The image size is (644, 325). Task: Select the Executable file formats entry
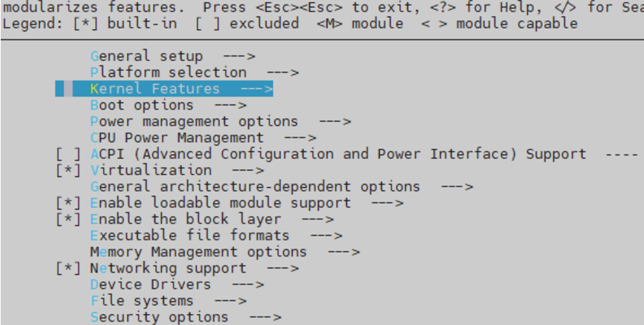tap(189, 236)
